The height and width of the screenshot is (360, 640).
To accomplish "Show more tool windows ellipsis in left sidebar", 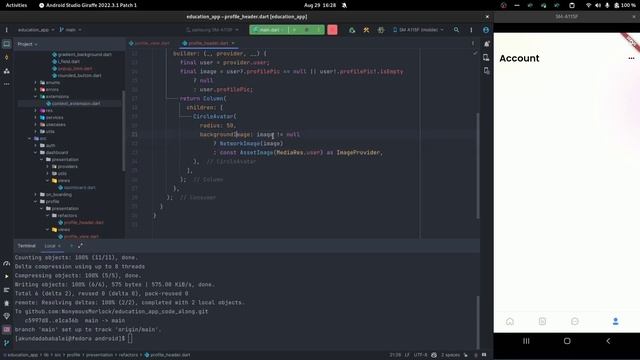I will click(7, 84).
